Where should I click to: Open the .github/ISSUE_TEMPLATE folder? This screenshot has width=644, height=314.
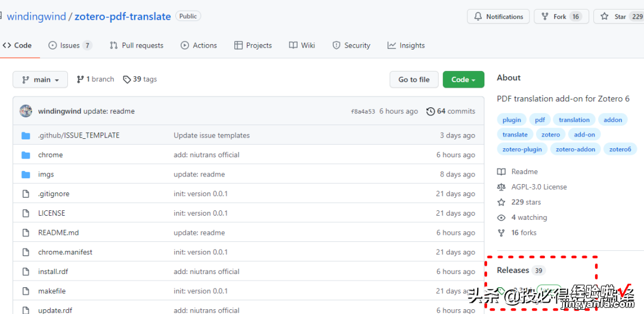pyautogui.click(x=79, y=135)
